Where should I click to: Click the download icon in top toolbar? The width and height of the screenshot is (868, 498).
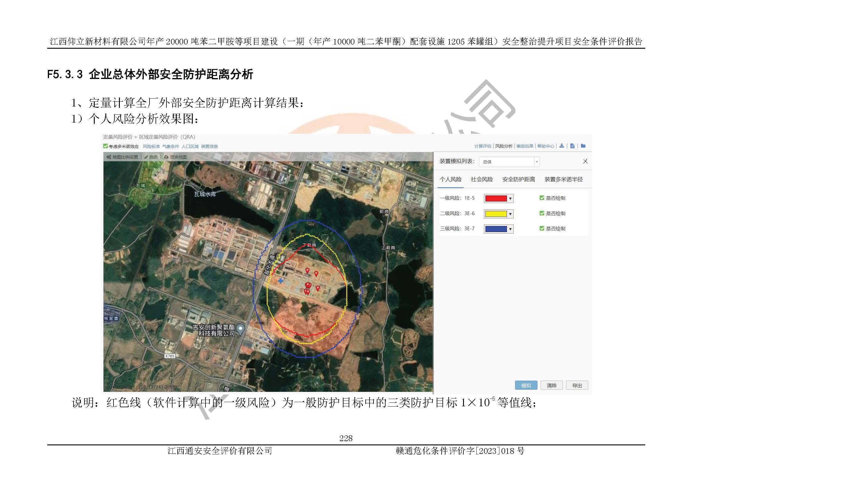coord(561,146)
